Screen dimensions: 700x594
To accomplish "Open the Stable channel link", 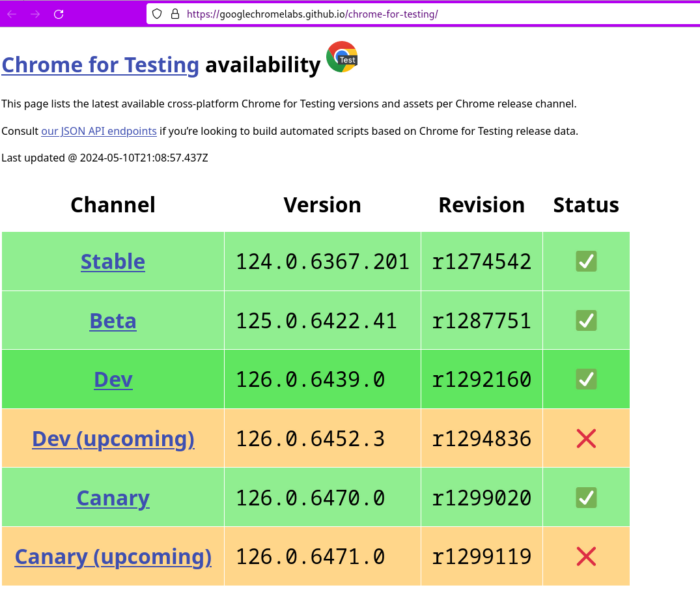I will click(x=113, y=261).
